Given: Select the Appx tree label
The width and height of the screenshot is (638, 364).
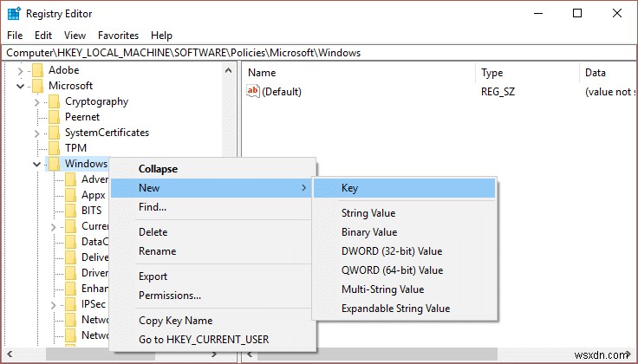Looking at the screenshot, I should click(x=93, y=195).
